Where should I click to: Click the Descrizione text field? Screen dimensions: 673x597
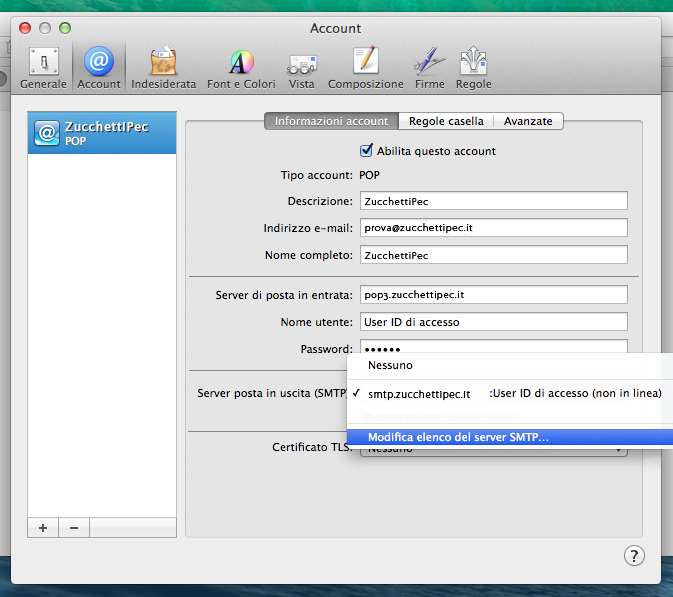point(494,201)
